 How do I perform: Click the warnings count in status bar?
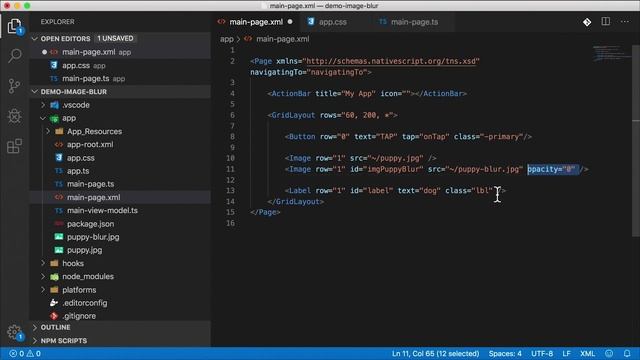click(x=34, y=353)
